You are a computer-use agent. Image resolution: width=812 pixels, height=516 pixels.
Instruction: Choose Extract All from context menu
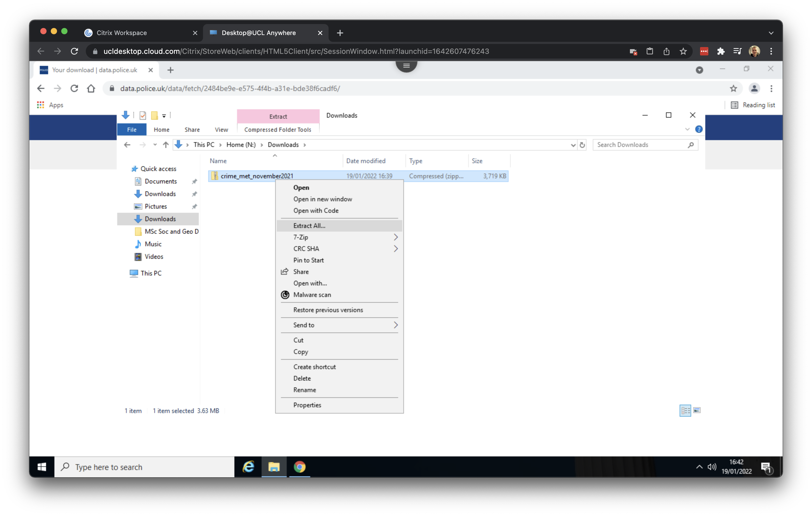(x=309, y=226)
